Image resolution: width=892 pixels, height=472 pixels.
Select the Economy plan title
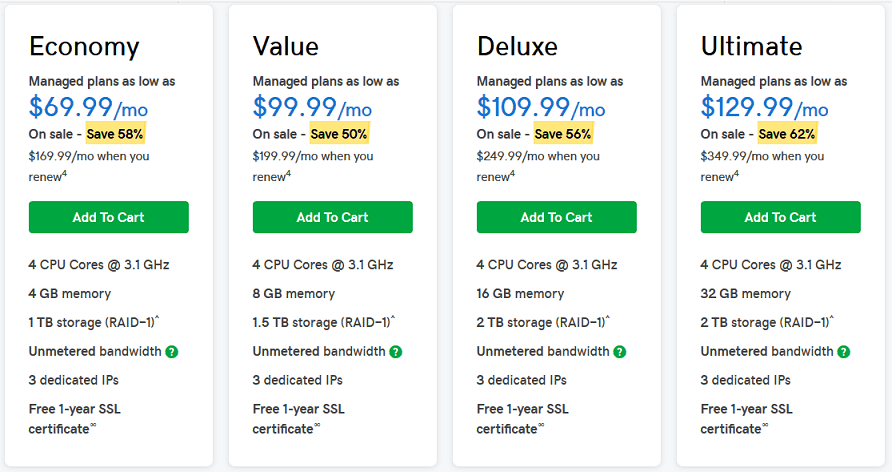[84, 47]
